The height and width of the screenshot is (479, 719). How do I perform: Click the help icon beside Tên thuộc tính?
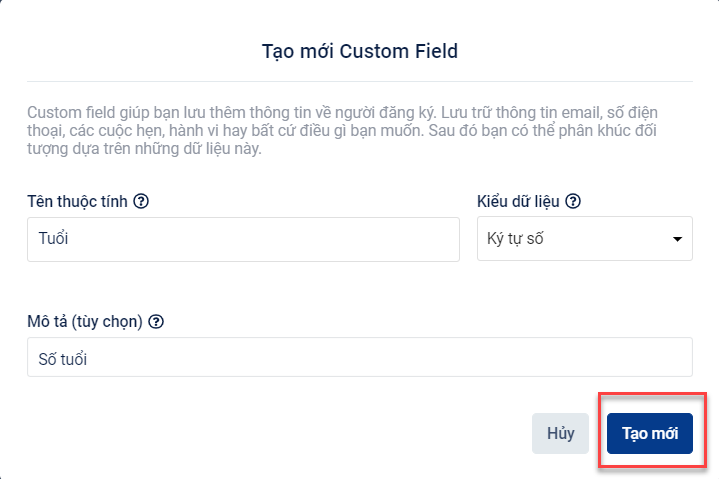click(x=141, y=201)
